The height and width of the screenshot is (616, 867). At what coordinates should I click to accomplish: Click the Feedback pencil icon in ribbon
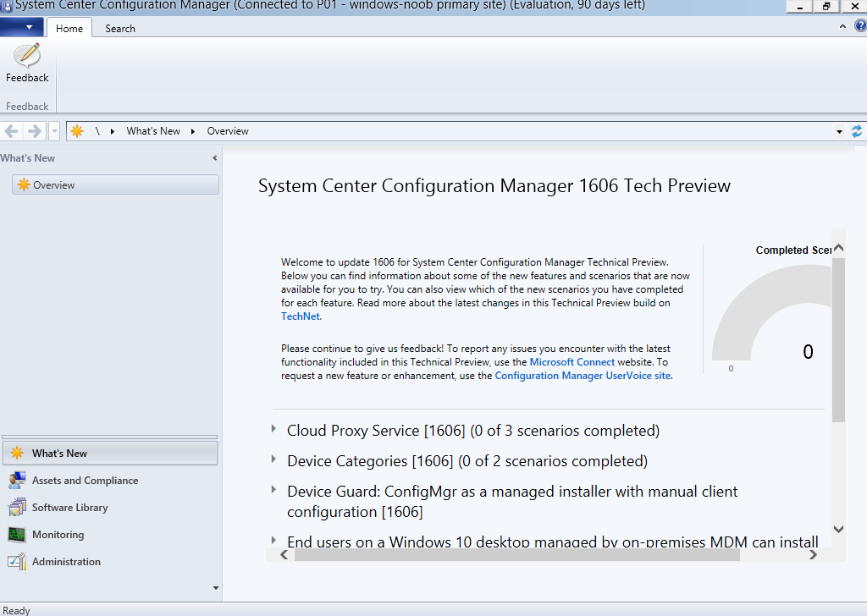pos(27,55)
